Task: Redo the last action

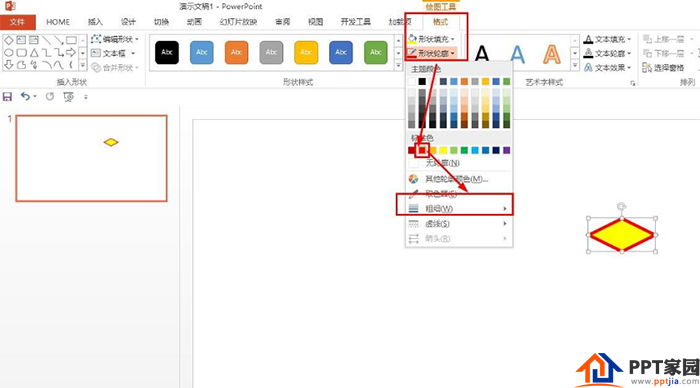Action: tap(50, 96)
